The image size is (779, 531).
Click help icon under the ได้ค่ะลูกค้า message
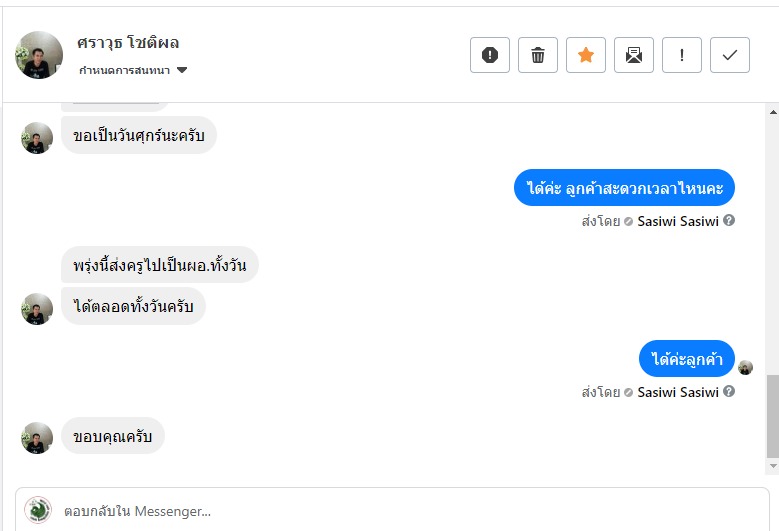point(729,392)
